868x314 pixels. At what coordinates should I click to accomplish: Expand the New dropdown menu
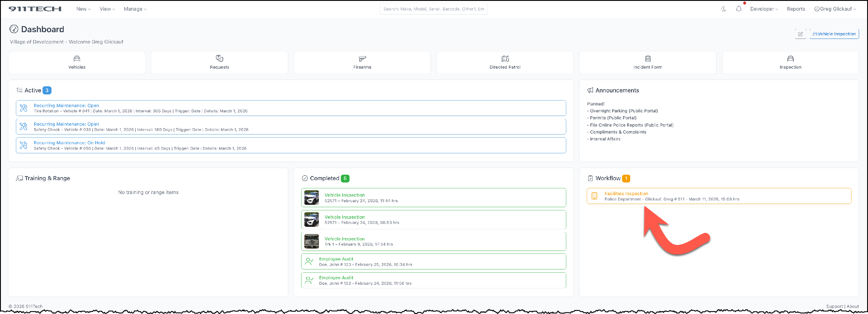[83, 9]
